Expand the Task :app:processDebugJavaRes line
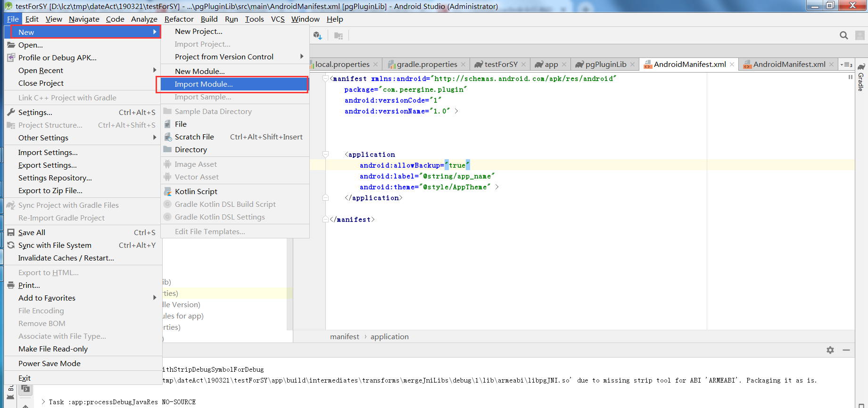The height and width of the screenshot is (408, 868). click(43, 402)
